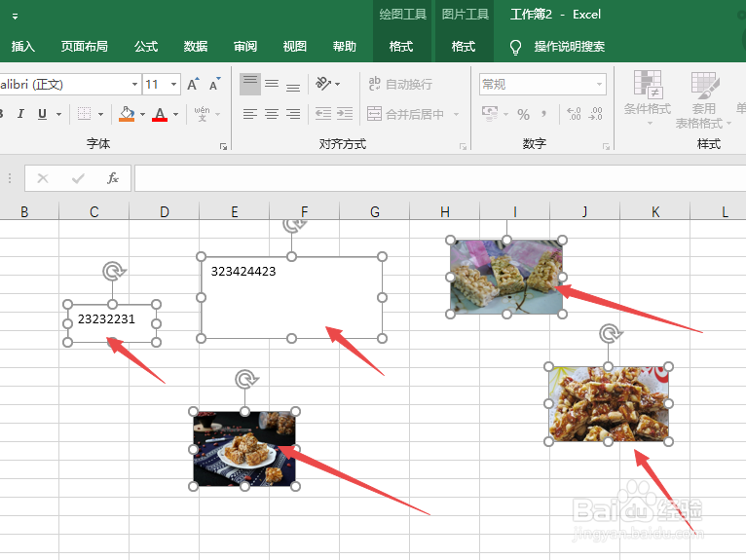Image resolution: width=746 pixels, height=560 pixels.
Task: Select column H header
Action: click(x=445, y=211)
